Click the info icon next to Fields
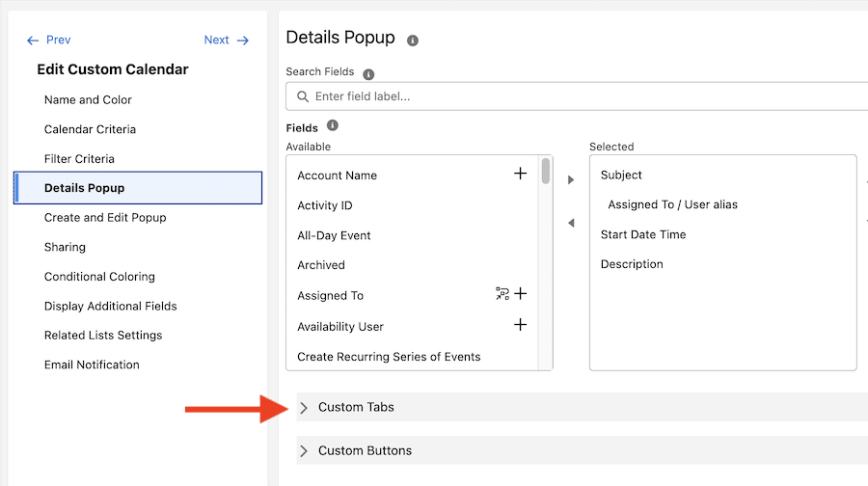This screenshot has height=486, width=868. tap(332, 125)
